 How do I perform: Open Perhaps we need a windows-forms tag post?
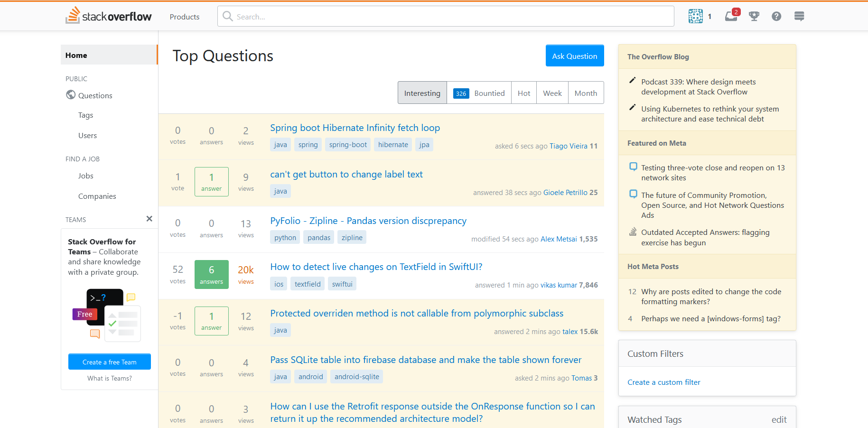tap(710, 319)
